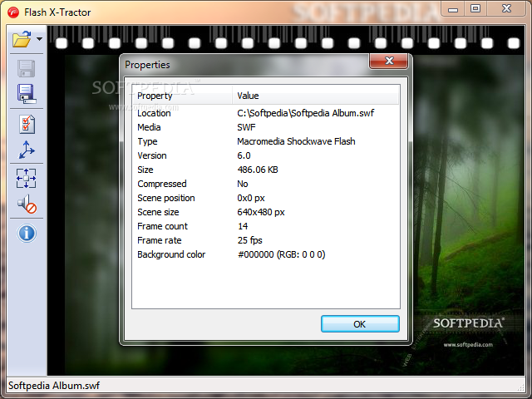Close the Flash X-Tractor main window
The height and width of the screenshot is (399, 532).
pyautogui.click(x=506, y=9)
